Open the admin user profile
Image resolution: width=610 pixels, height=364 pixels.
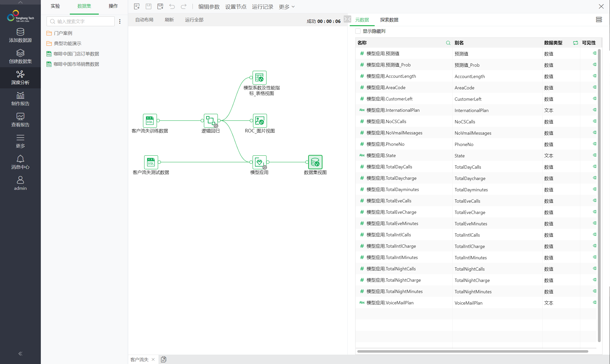tap(20, 183)
